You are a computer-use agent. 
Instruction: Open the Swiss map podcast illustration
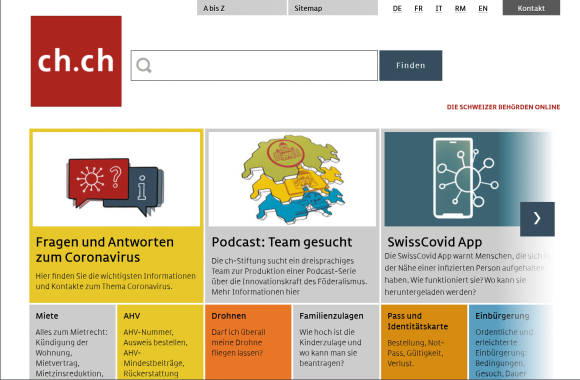click(292, 179)
